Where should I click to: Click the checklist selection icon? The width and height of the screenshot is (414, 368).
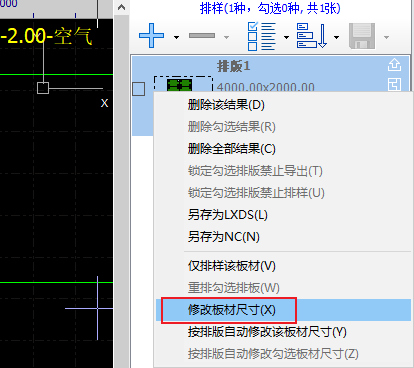[x=262, y=36]
